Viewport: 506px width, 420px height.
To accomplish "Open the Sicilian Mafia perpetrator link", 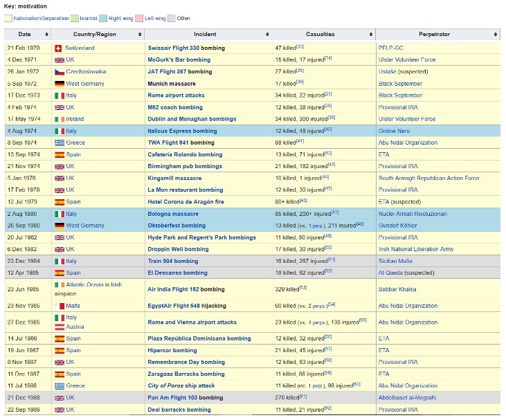I will 395,262.
